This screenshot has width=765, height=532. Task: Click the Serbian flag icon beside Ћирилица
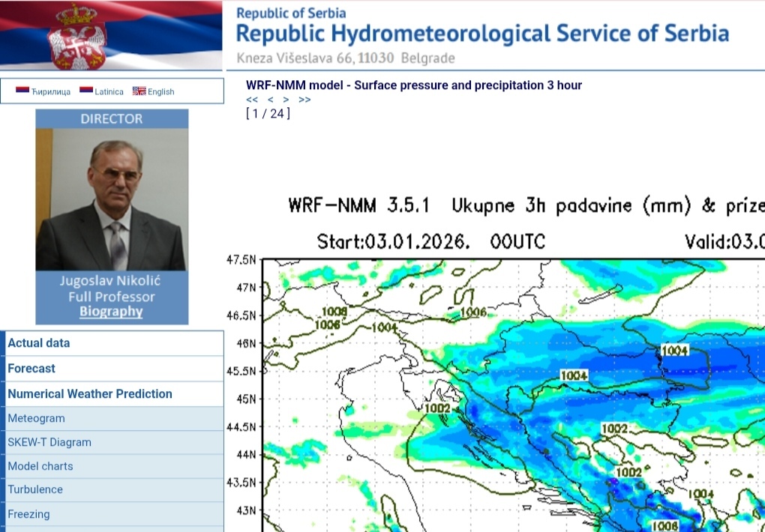22,91
